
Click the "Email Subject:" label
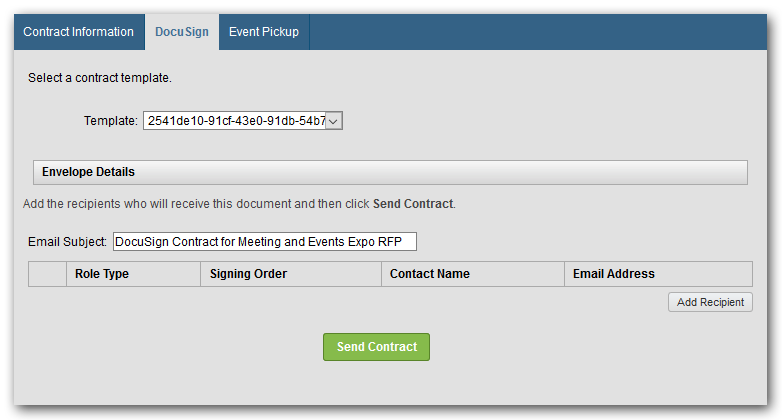68,242
